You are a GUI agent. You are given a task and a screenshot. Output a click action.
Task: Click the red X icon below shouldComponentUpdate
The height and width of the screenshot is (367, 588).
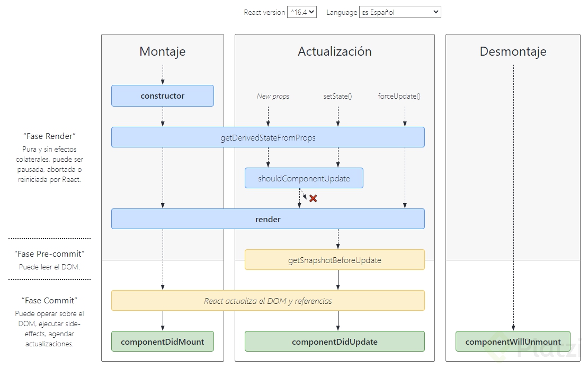(313, 198)
